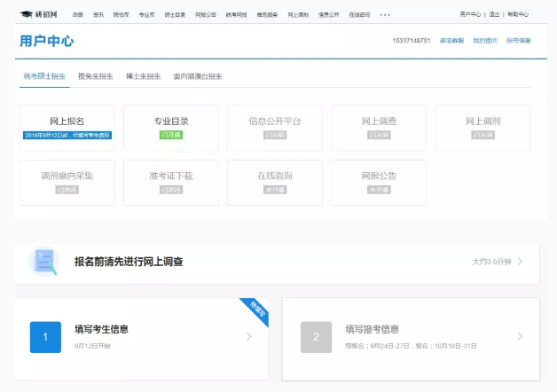Click the chevron on 填写报考信息 card

[520, 336]
